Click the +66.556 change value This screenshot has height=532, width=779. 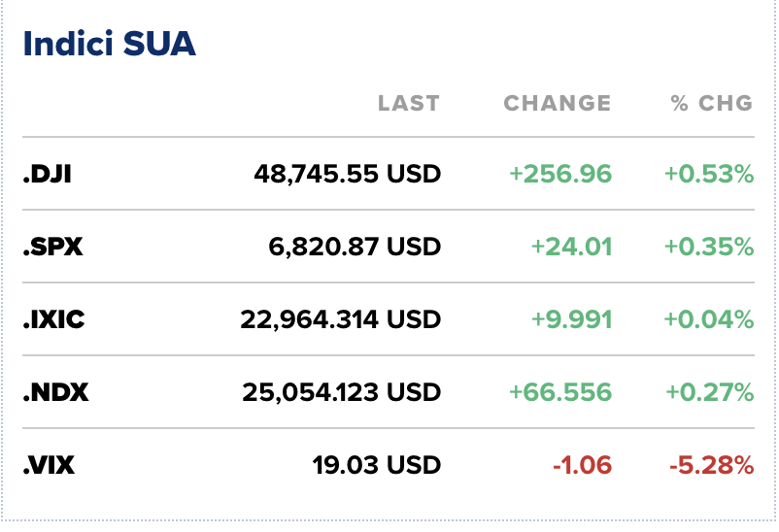(x=560, y=392)
